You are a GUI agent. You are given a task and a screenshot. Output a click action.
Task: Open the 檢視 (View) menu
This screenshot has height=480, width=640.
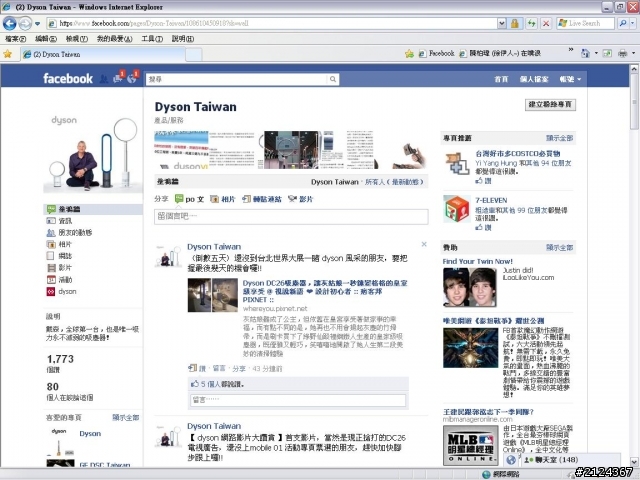[x=77, y=39]
